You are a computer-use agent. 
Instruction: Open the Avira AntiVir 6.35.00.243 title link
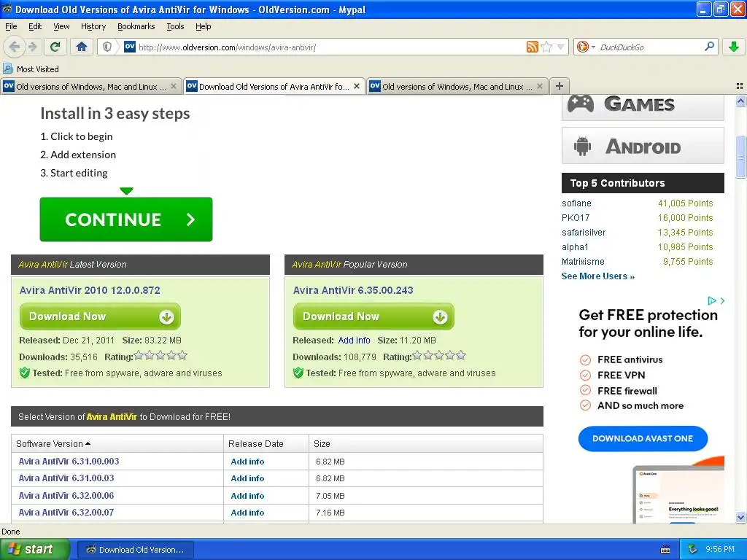click(353, 290)
